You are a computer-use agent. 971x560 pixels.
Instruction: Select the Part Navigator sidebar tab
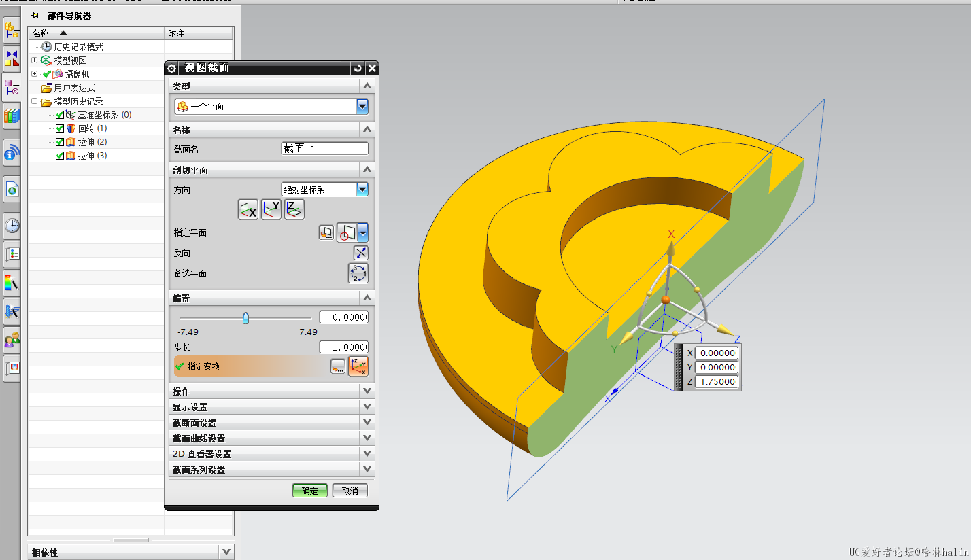coord(12,87)
